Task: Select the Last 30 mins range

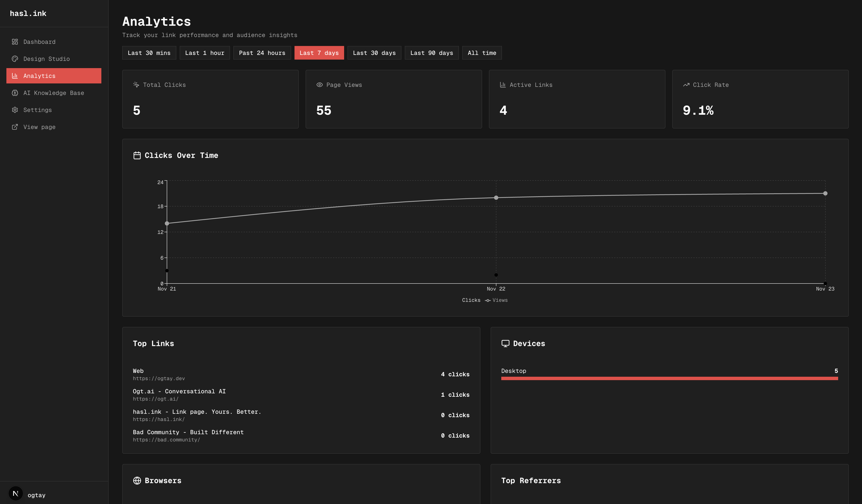Action: [149, 53]
